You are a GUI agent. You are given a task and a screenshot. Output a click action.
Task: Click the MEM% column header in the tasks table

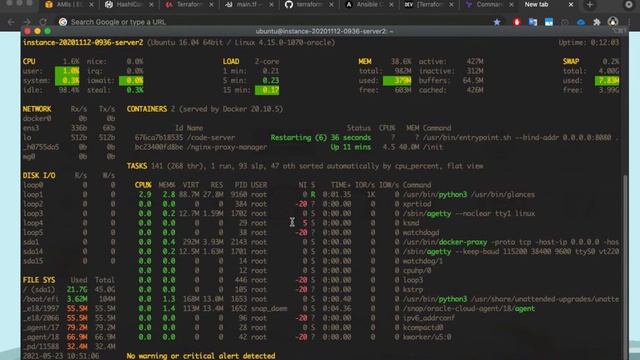(x=167, y=185)
